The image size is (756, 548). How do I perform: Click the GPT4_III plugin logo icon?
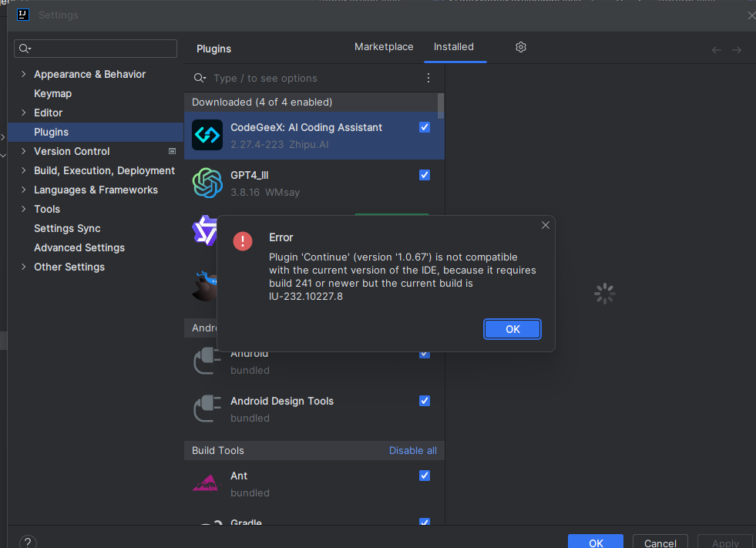tap(207, 183)
